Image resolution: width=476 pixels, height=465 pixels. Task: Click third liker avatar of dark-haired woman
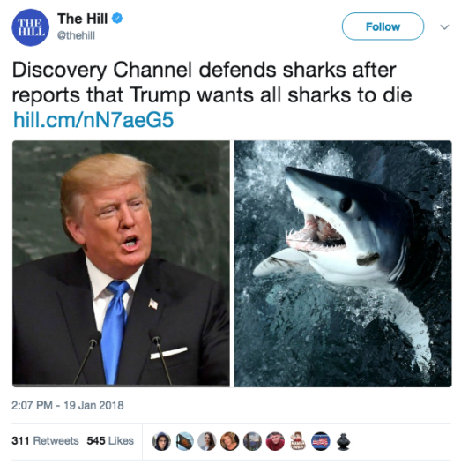pos(207,441)
